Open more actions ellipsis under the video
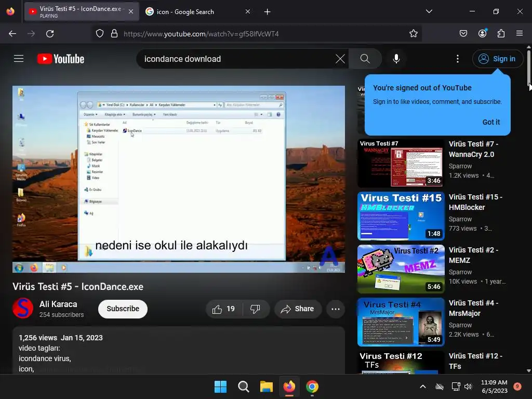532x399 pixels. tap(336, 309)
